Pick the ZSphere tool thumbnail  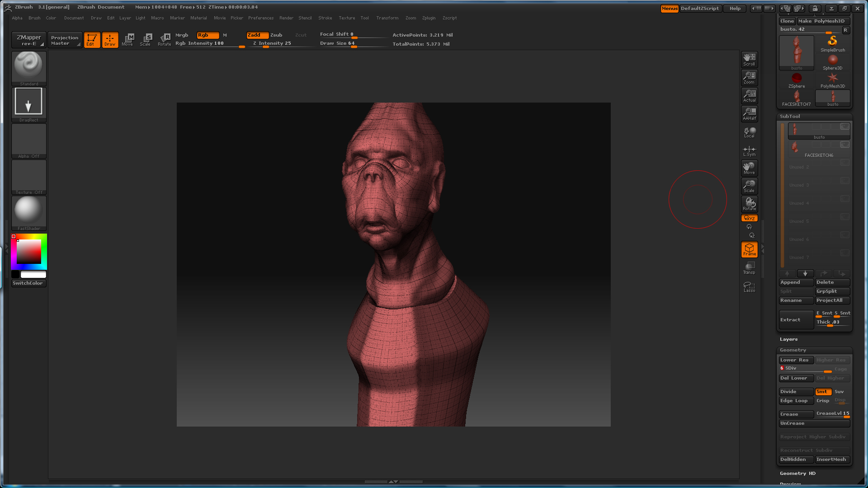pyautogui.click(x=797, y=80)
